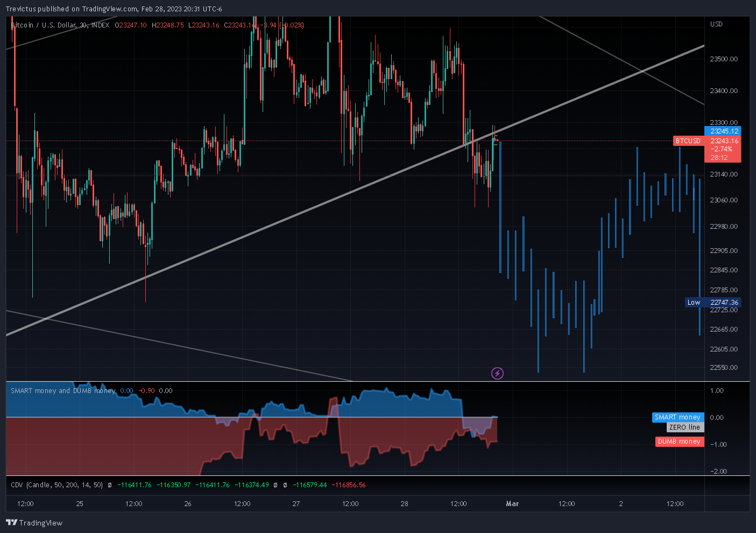Click 1.00 on the indicator scale
Viewport: 756px width, 533px height.
pos(717,391)
